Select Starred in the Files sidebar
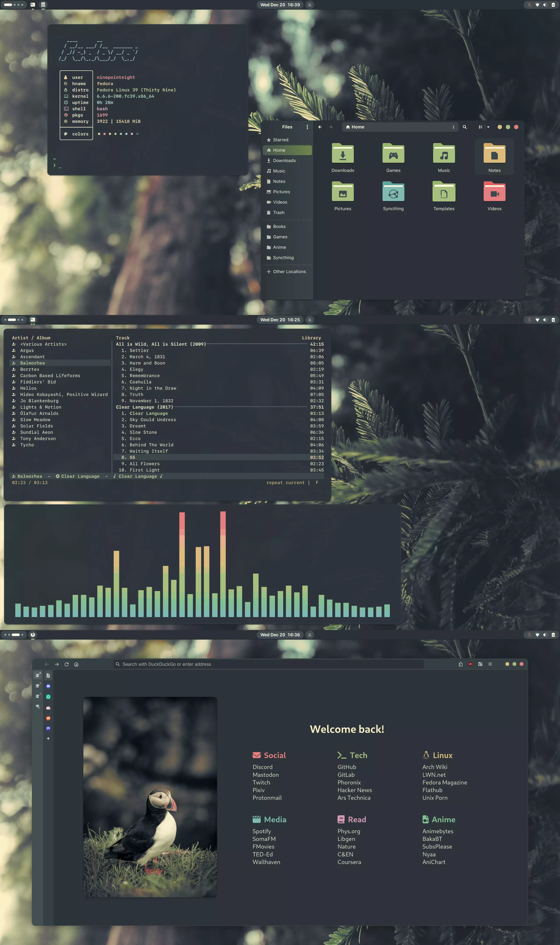The width and height of the screenshot is (560, 945). [287, 140]
